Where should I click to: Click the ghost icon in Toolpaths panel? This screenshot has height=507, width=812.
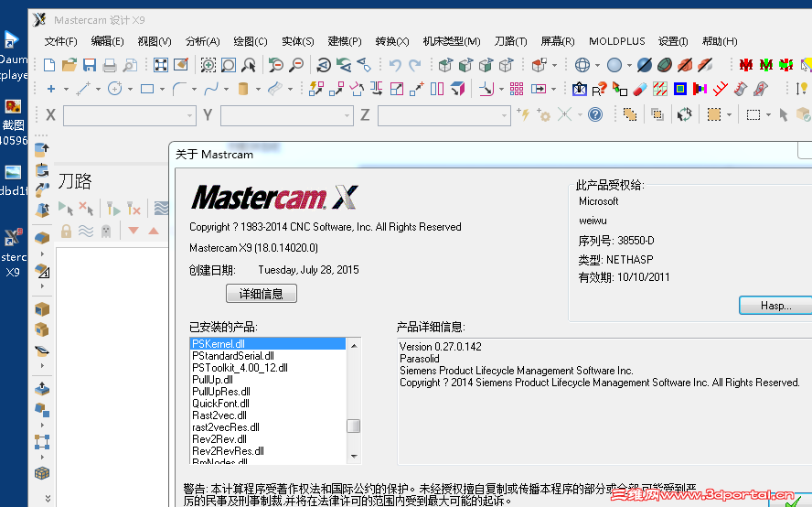tap(106, 231)
